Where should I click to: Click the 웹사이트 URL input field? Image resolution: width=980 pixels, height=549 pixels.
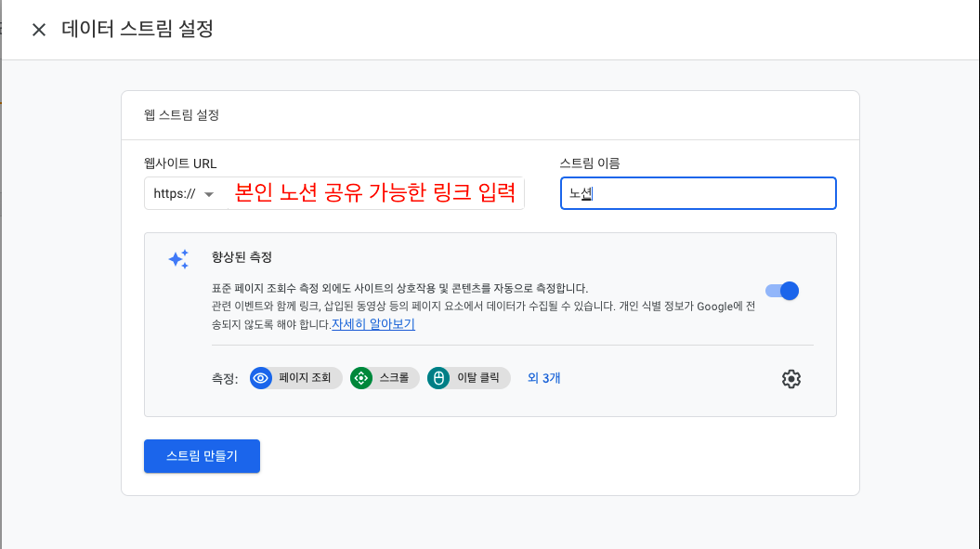[375, 193]
